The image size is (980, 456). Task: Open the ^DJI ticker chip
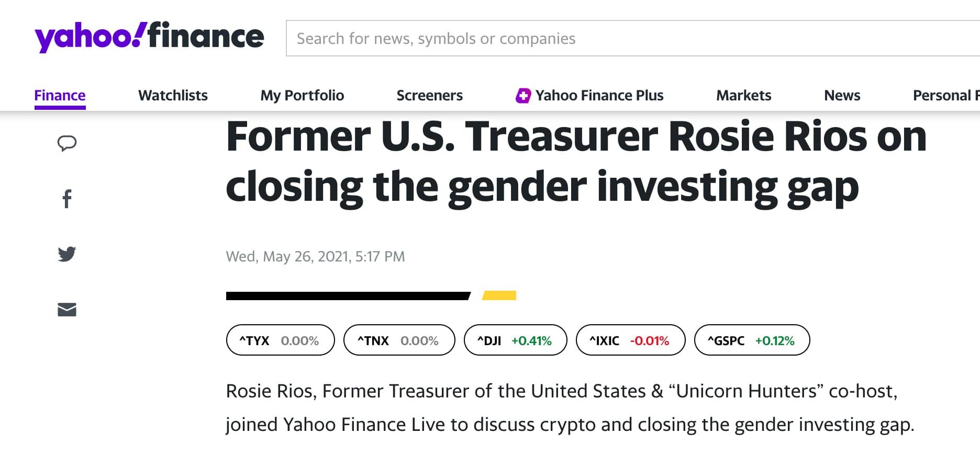click(x=515, y=340)
